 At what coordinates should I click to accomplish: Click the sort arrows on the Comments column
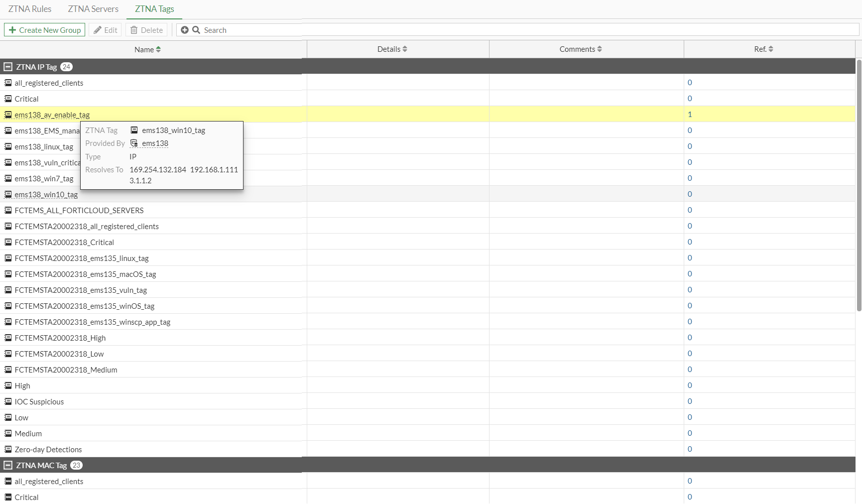tap(600, 49)
